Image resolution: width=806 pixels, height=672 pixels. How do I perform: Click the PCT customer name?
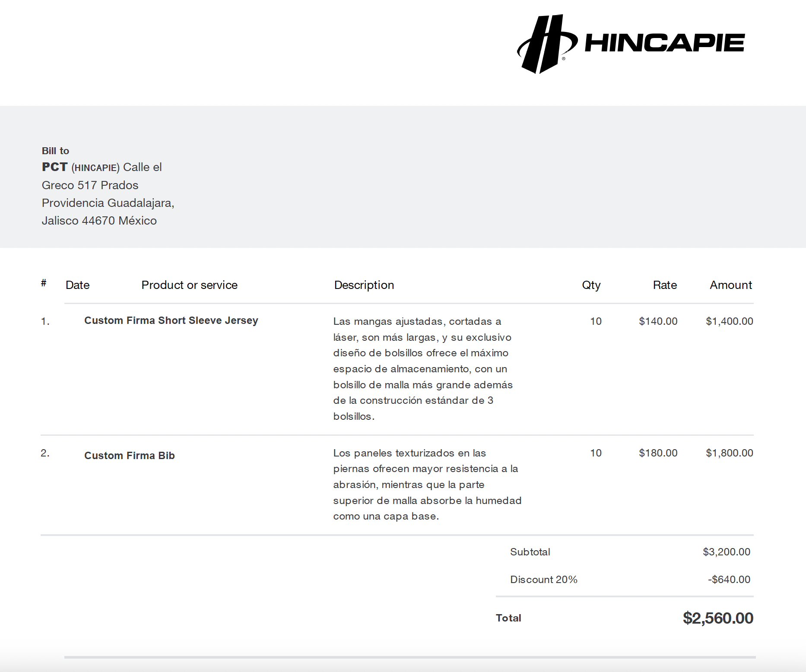55,167
